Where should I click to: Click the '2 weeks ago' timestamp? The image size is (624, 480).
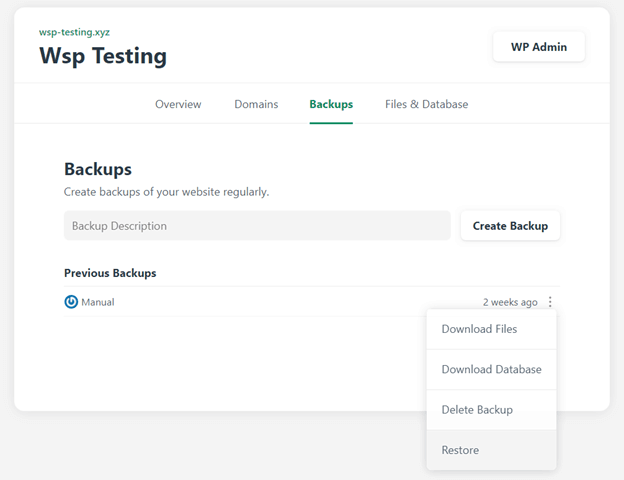[510, 302]
